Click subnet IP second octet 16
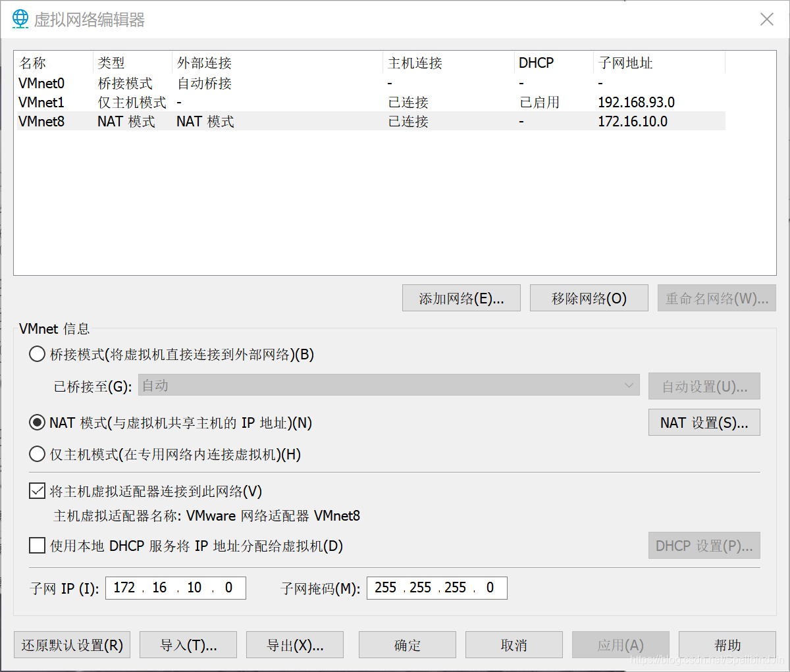The image size is (790, 672). coord(160,588)
